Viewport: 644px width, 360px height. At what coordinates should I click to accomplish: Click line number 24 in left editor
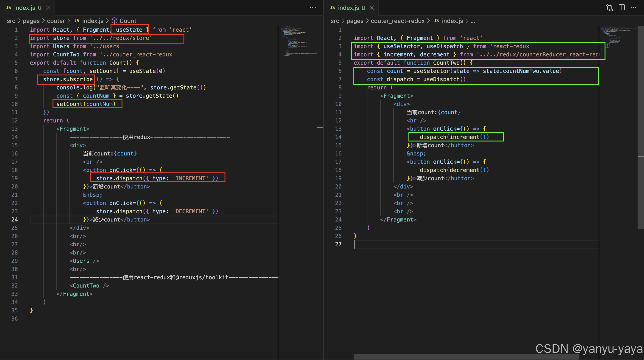[14, 219]
